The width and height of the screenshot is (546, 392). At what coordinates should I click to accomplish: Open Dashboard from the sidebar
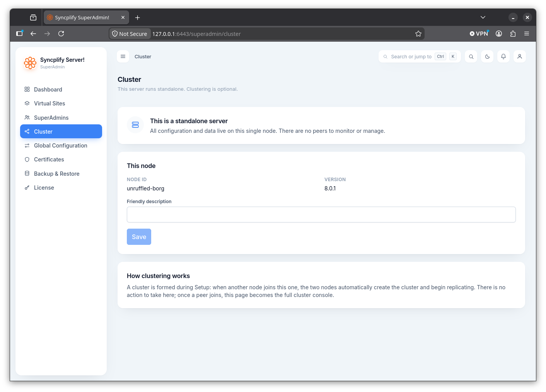tap(61, 90)
